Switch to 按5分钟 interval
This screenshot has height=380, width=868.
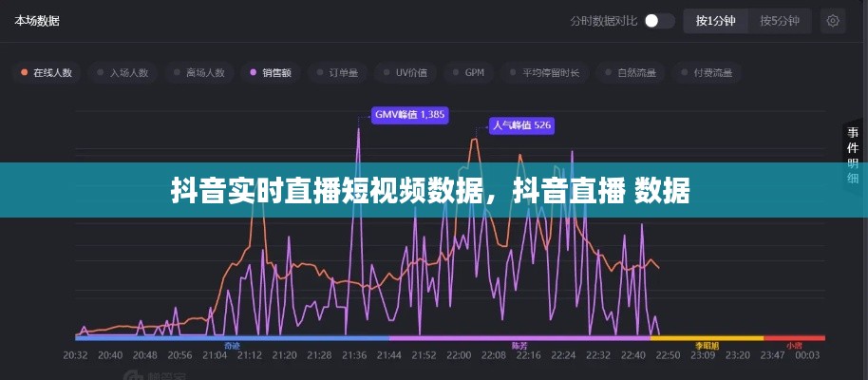pos(779,21)
